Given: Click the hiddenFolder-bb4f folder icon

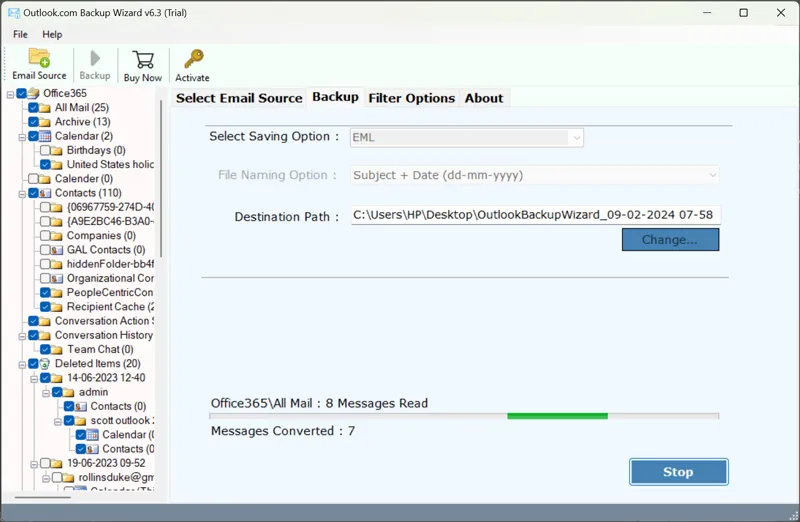Looking at the screenshot, I should [57, 264].
